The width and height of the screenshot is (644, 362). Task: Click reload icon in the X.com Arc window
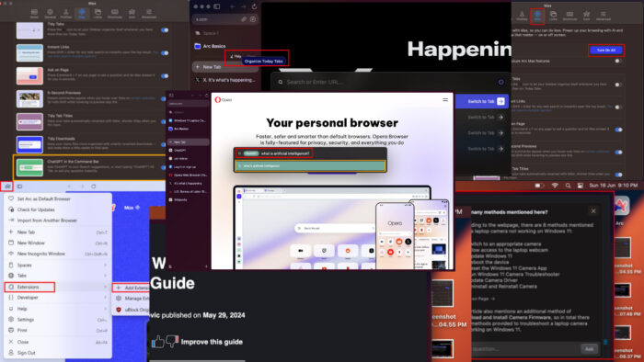click(254, 6)
